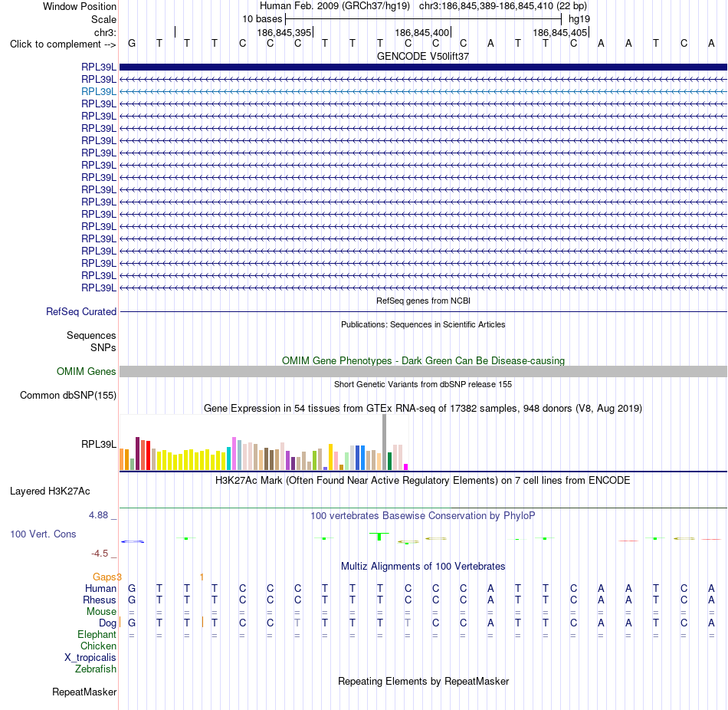
Task: Click the OMIM Genes label
Action: [x=87, y=372]
